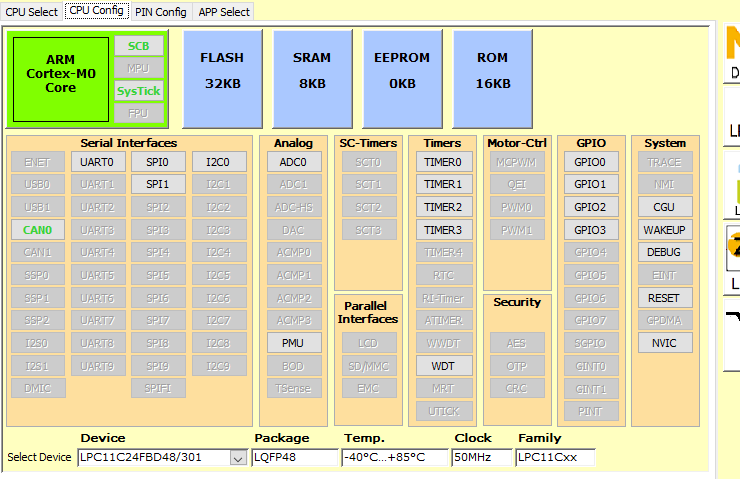Select the TIMER2 peripheral
The width and height of the screenshot is (740, 479).
point(444,207)
